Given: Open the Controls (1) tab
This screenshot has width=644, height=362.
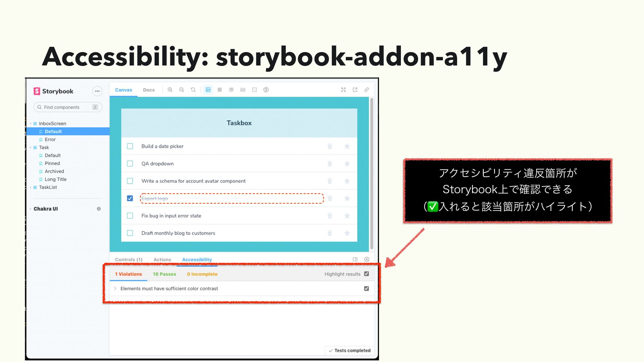Looking at the screenshot, I should pos(129,260).
